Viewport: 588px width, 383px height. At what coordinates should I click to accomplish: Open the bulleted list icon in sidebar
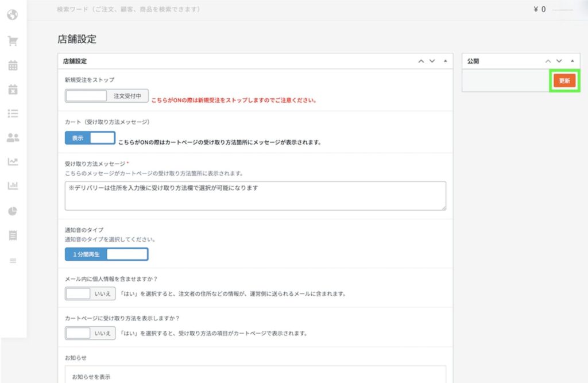(13, 113)
